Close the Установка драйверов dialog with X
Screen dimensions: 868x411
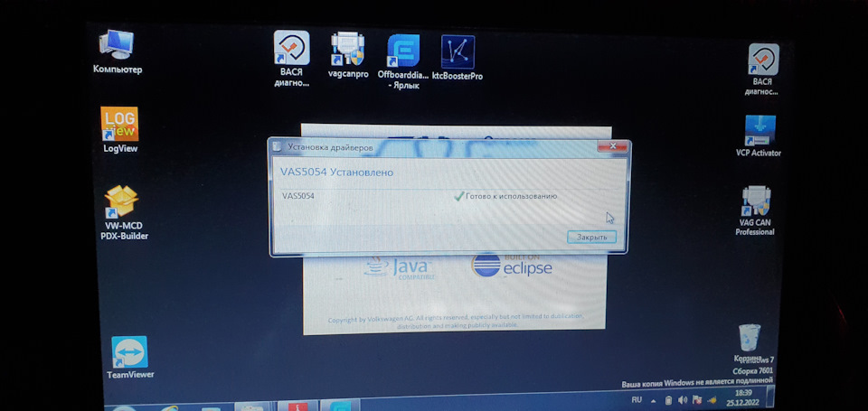click(613, 146)
